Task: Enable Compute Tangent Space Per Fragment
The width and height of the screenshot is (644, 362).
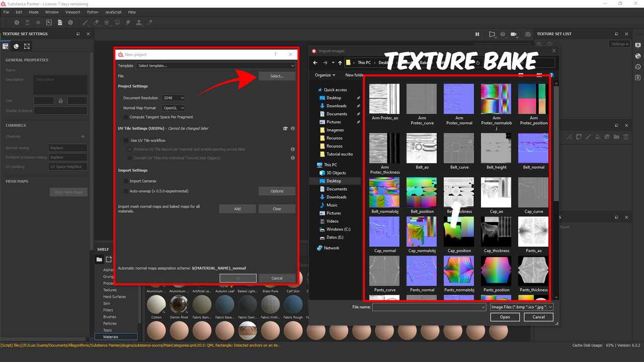Action: click(x=126, y=117)
